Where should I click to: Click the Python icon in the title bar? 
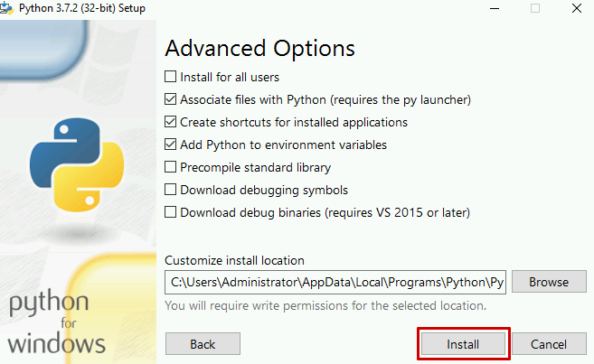pos(8,8)
